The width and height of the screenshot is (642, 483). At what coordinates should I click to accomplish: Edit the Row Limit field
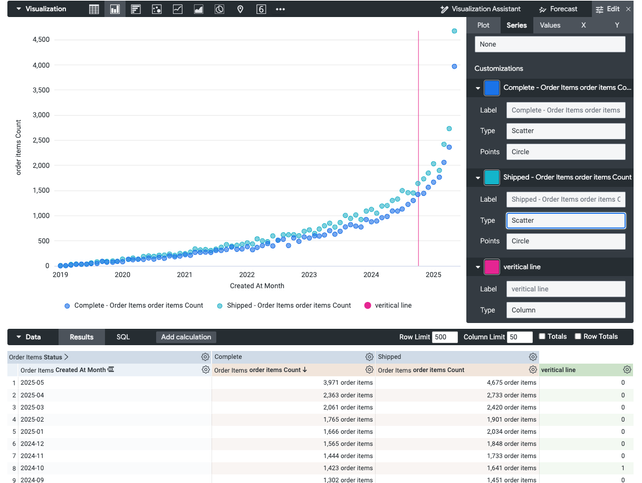445,337
